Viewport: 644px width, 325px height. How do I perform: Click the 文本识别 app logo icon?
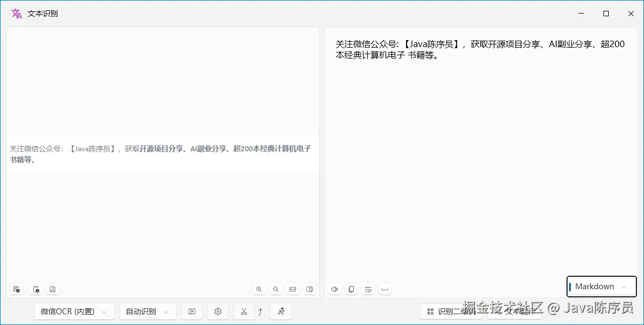pos(17,14)
